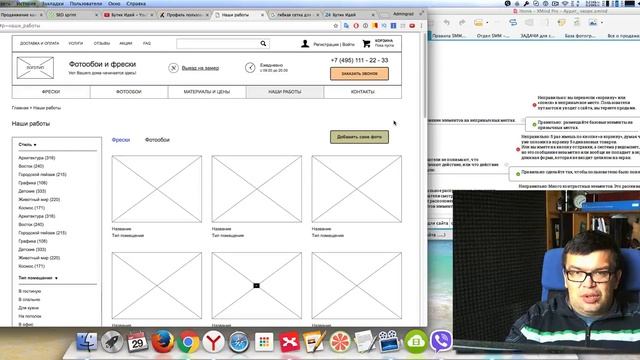The image size is (640, 360).
Task: Open the FAQ top link
Action: tap(147, 43)
